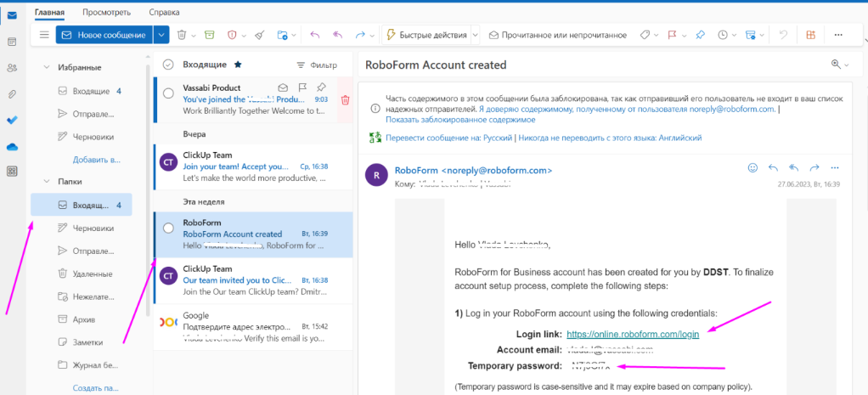Switch to the Справка tab
The height and width of the screenshot is (395, 868).
[165, 12]
